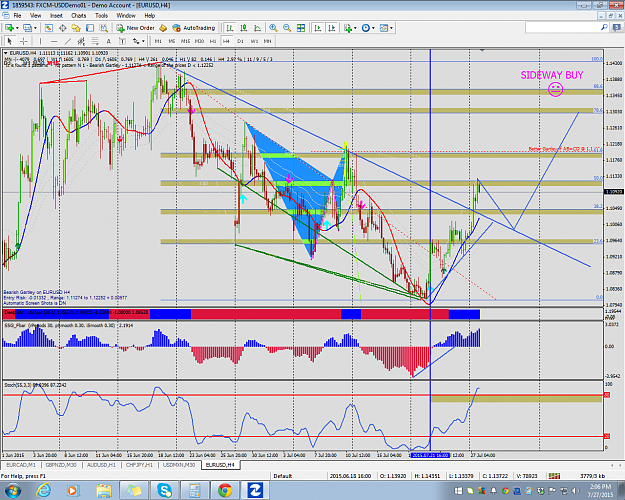Select the Text Label tool
The width and height of the screenshot is (625, 500).
click(122, 41)
